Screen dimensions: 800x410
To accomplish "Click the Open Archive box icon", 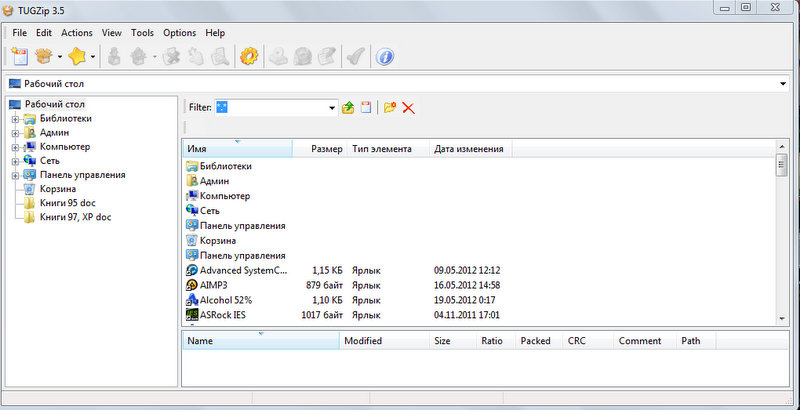I will 44,57.
